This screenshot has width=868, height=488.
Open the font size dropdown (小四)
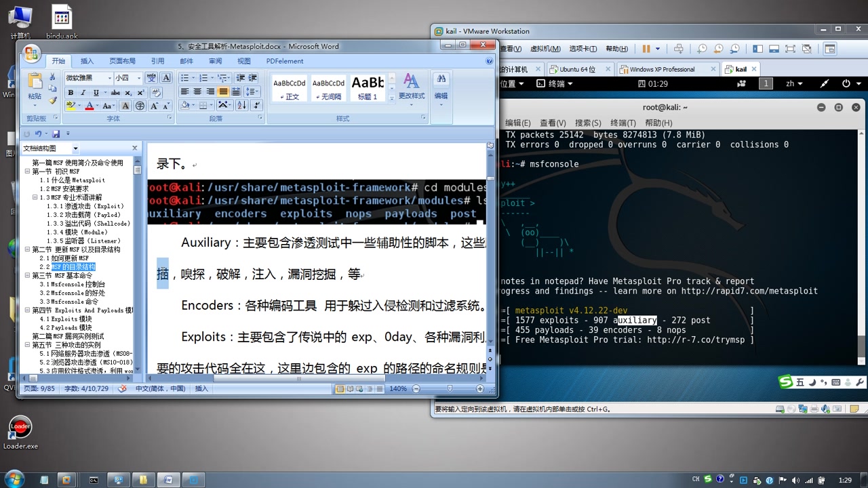tap(139, 78)
